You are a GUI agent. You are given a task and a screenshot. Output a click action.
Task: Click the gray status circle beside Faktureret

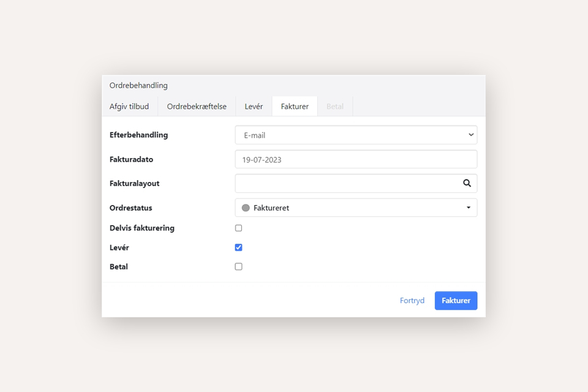tap(246, 208)
